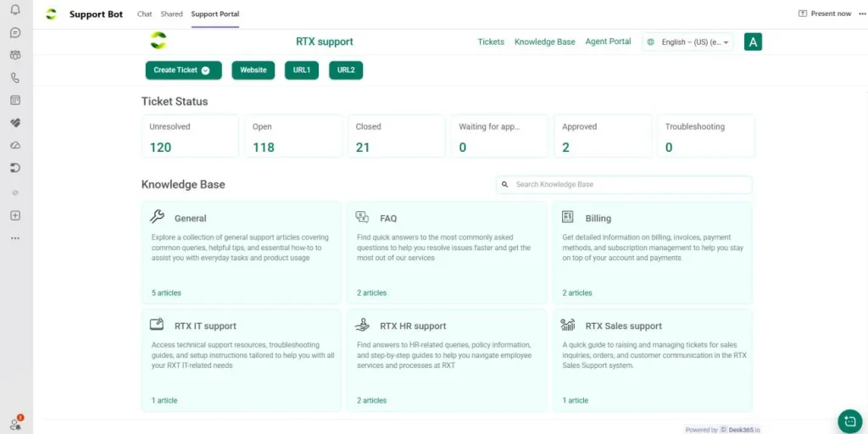
Task: Open the Unresolved tickets card
Action: pyautogui.click(x=190, y=136)
